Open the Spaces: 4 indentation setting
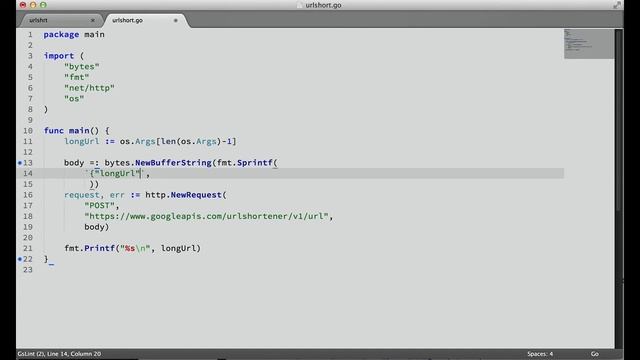Screen dimensions: 640x360 540,354
